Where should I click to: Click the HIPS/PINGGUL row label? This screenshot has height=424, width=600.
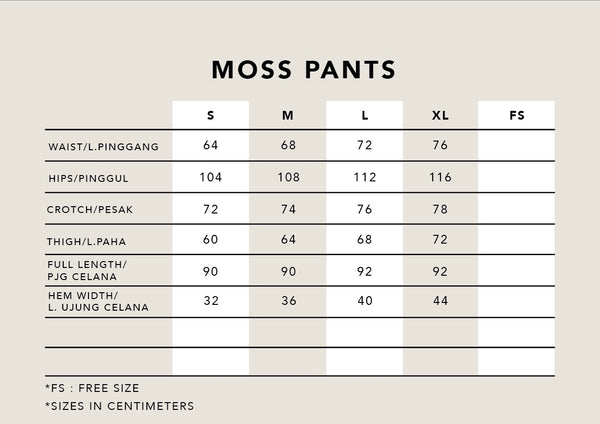click(x=91, y=179)
